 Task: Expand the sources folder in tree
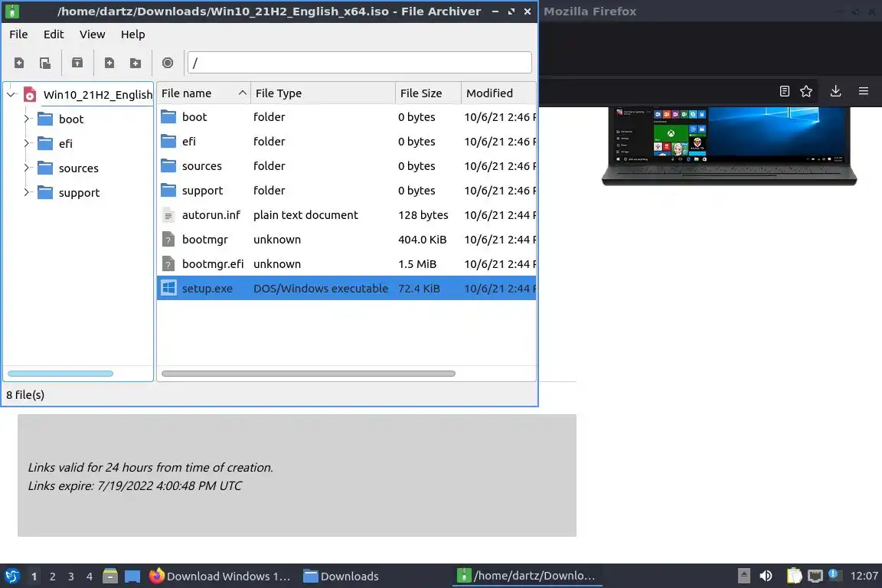tap(27, 168)
